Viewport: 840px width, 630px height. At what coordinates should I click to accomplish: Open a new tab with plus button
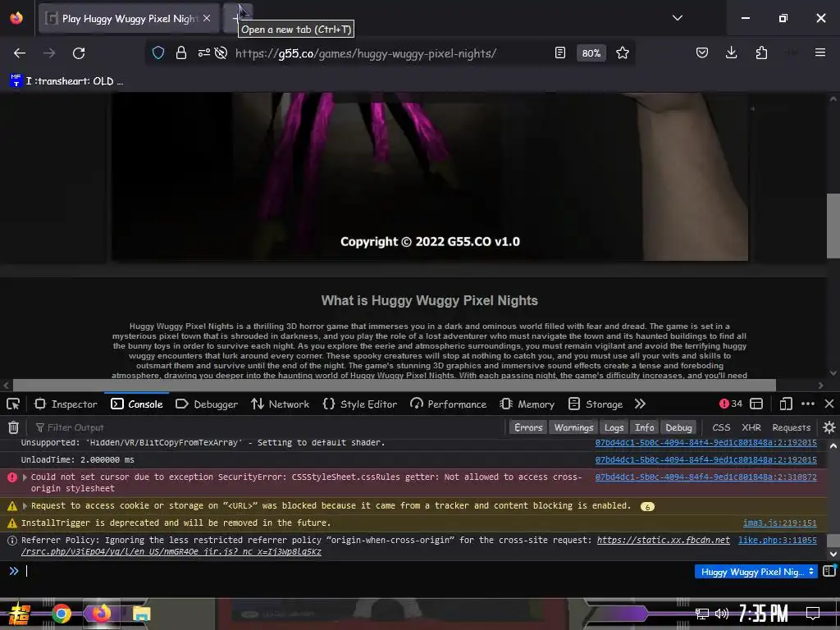[236, 18]
